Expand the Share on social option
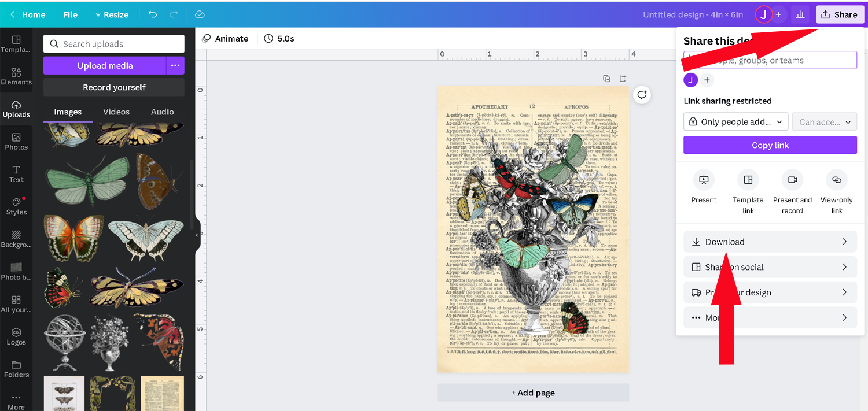 coord(770,267)
